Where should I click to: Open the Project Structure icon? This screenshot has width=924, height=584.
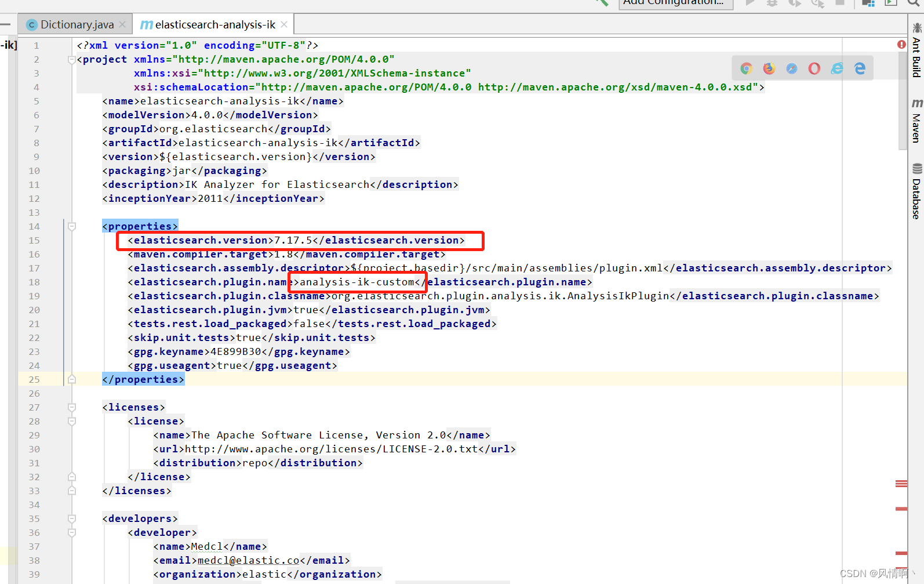click(x=868, y=2)
